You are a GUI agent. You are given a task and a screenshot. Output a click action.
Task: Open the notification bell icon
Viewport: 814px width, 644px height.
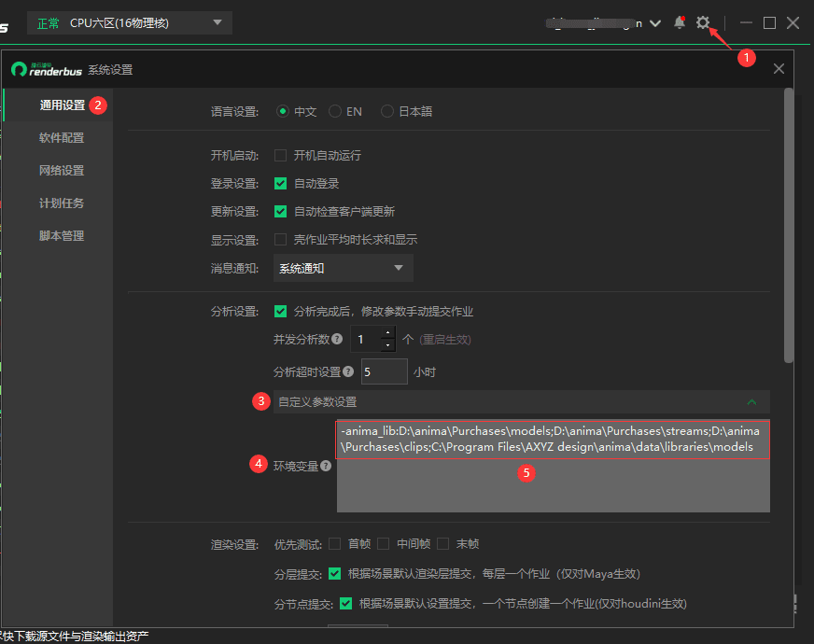click(x=679, y=22)
